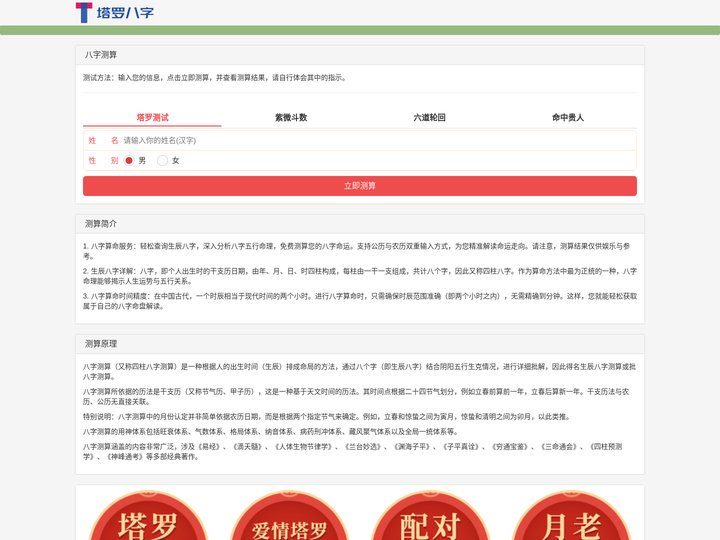
Task: Click the 测算简介 section heading
Action: (x=101, y=224)
